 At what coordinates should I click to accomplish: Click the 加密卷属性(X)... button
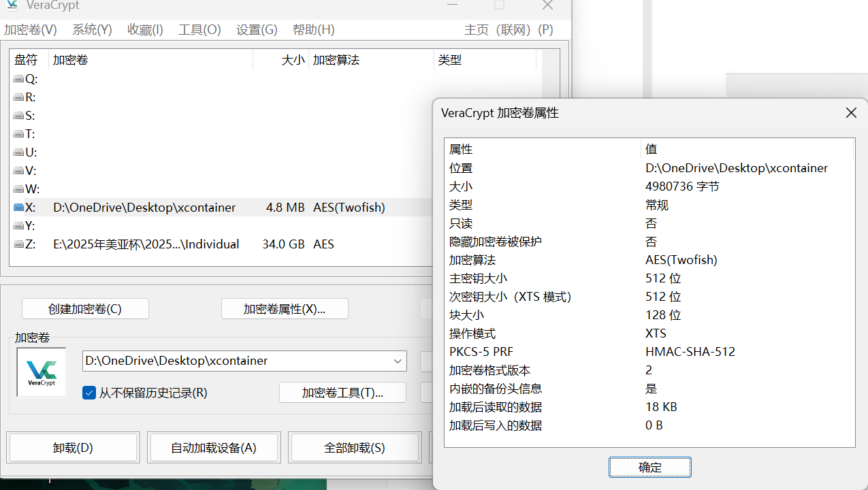pyautogui.click(x=285, y=309)
